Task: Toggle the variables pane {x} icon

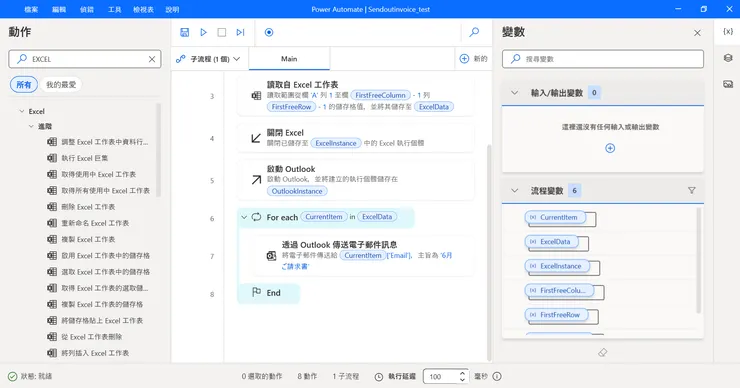Action: [x=728, y=32]
